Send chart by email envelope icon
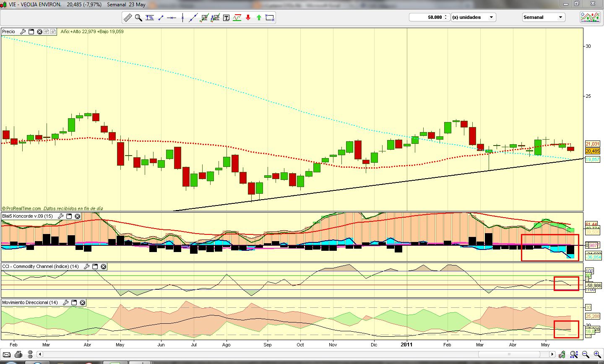Viewport: 604px width, 364px height. click(7, 355)
